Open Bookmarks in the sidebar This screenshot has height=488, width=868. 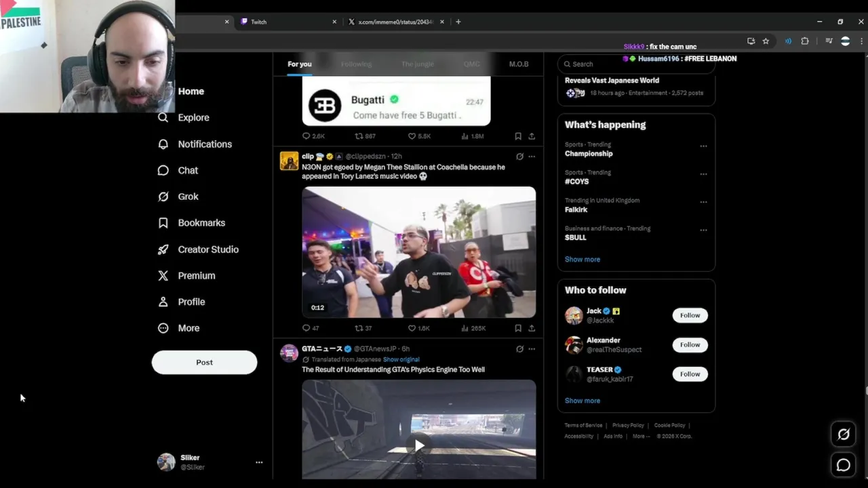(191, 222)
